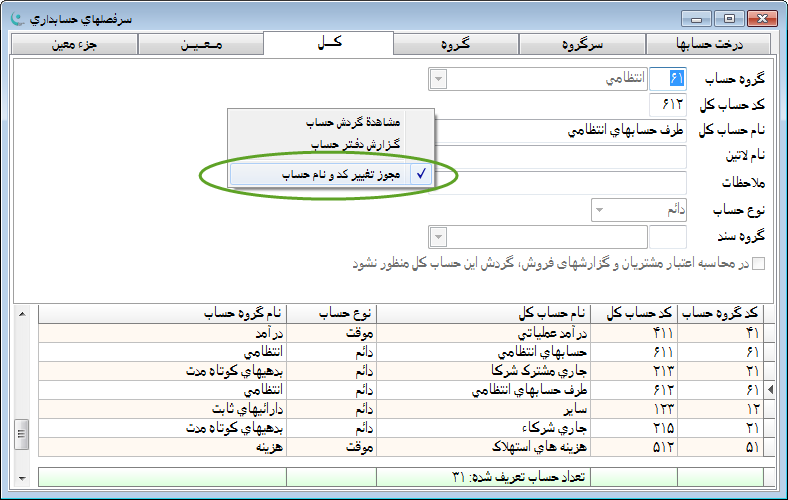This screenshot has height=500, width=788.
Task: Click the scroll up arrow of grid
Action: [23, 314]
